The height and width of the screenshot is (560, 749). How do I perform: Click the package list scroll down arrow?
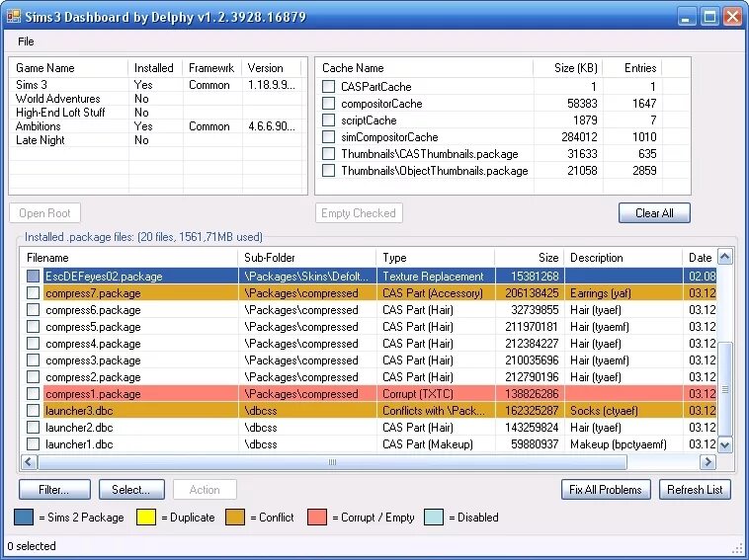724,445
